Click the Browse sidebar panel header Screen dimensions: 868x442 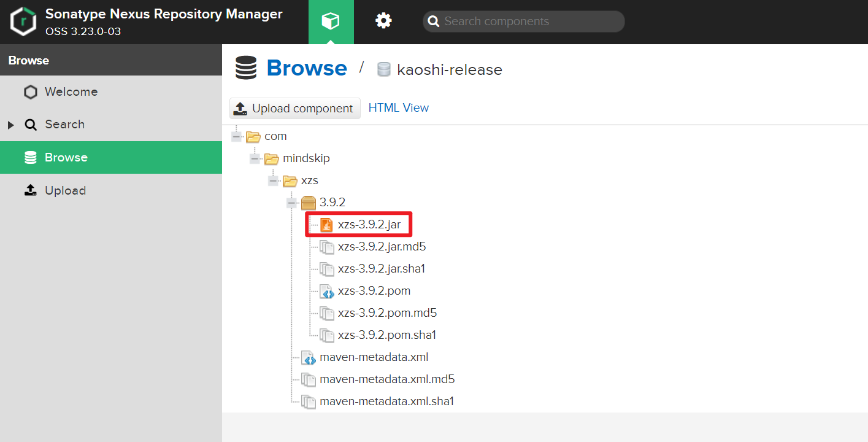[111, 60]
